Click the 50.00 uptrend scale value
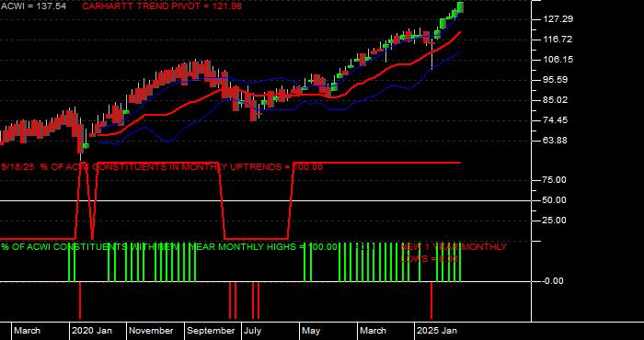The image size is (644, 340). point(555,200)
